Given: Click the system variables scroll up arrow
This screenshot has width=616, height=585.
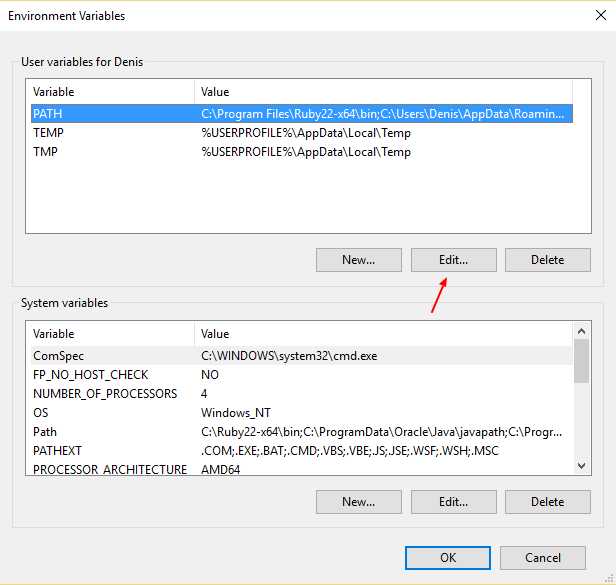Looking at the screenshot, I should pyautogui.click(x=581, y=331).
